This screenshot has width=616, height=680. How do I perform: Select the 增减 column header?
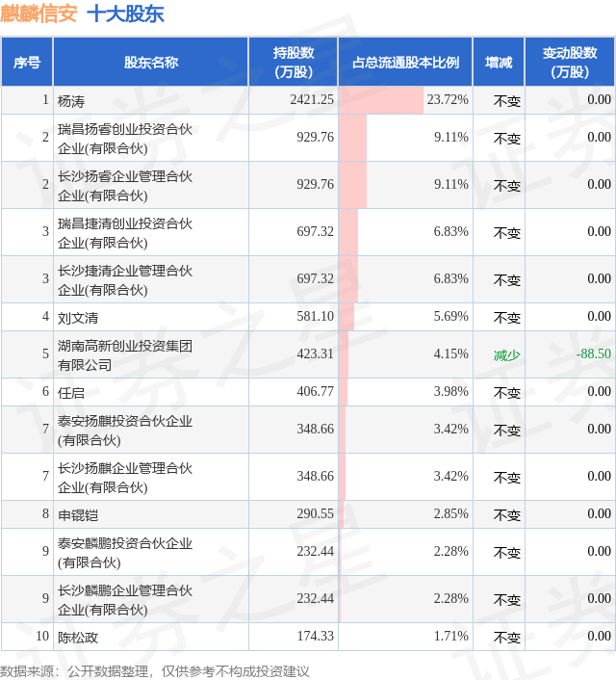pyautogui.click(x=499, y=62)
